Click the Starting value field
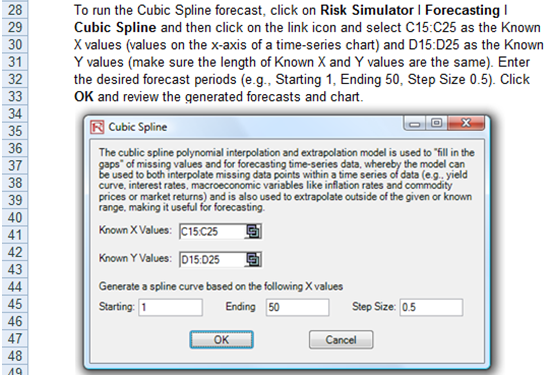Image resolution: width=552 pixels, height=377 pixels. 170,307
